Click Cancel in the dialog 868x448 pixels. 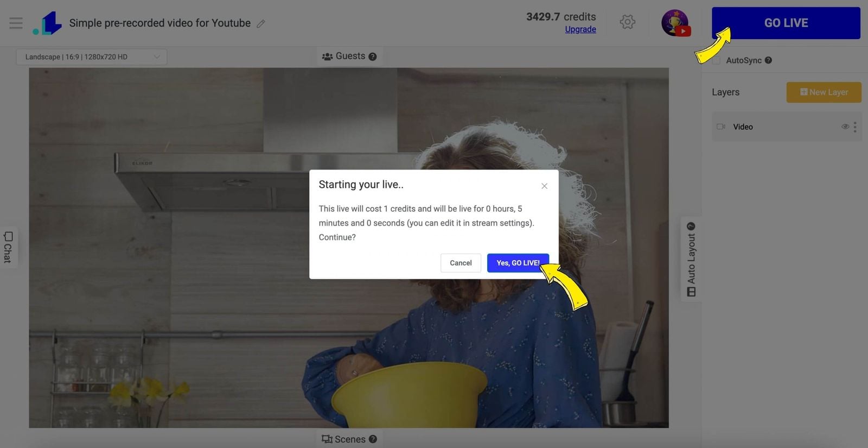(461, 263)
